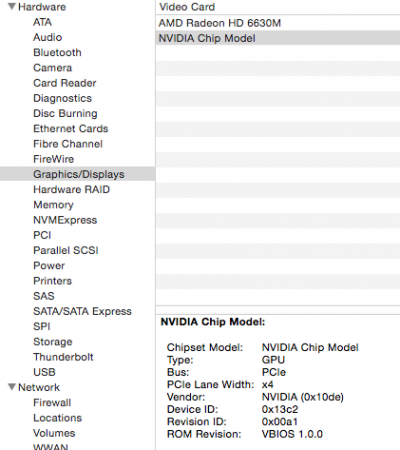Select the NVIDIA Chip Model row

[x=278, y=38]
